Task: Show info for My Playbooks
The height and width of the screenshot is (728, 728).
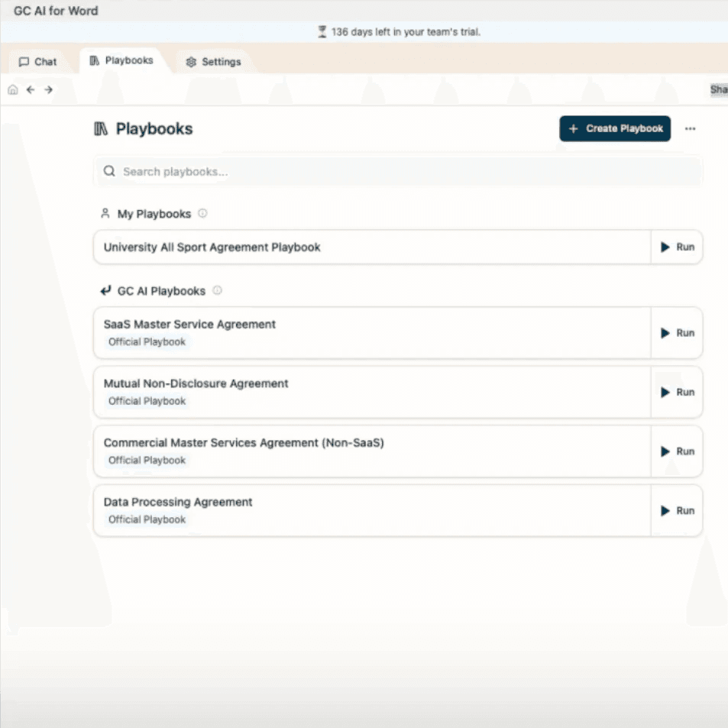Action: 202,214
